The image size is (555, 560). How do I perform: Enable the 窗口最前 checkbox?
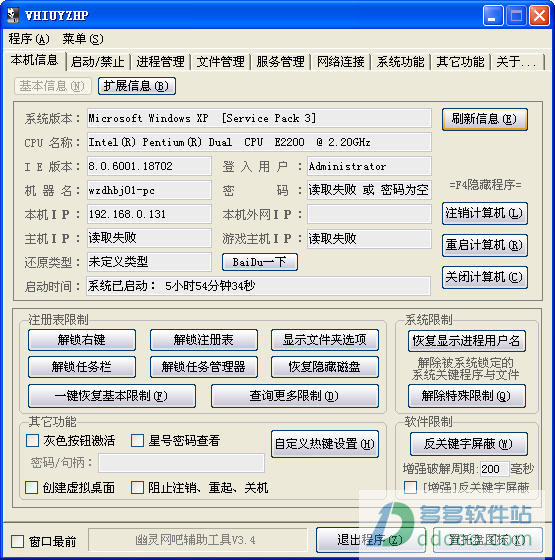[x=18, y=541]
